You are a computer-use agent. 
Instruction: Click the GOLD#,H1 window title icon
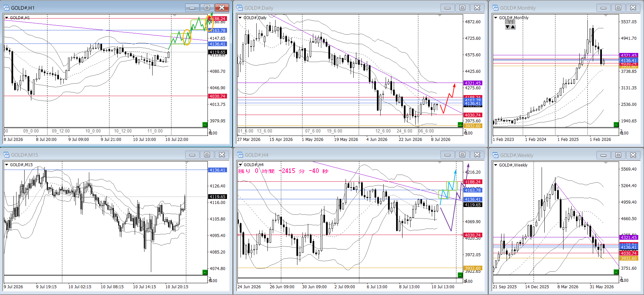coord(6,8)
